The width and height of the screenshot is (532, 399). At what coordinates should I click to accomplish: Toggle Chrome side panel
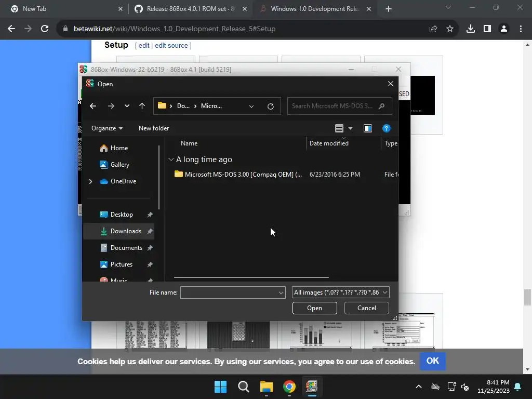tap(487, 29)
